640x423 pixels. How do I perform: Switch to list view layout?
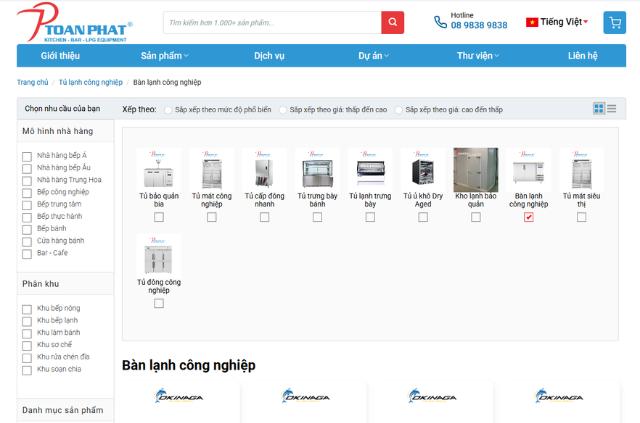click(x=611, y=109)
